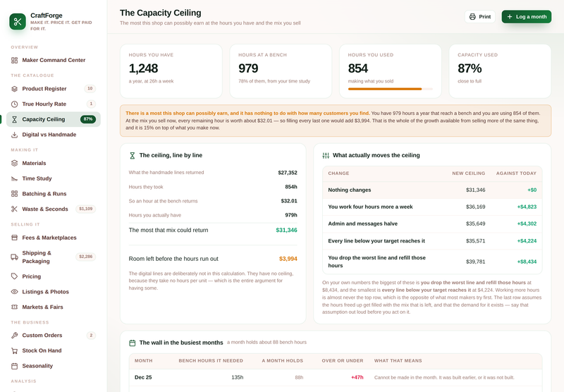Click the Capacity Ceiling hourglass sidebar icon
The width and height of the screenshot is (564, 392).
coord(14,119)
